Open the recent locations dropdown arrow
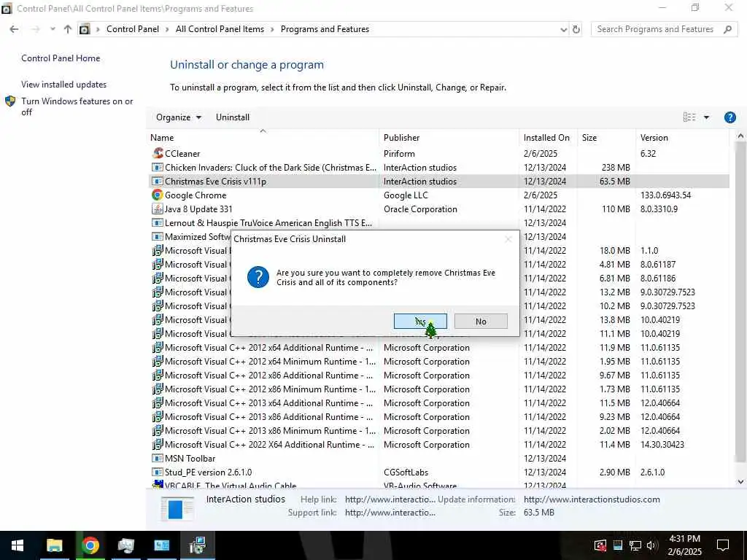Viewport: 747px width, 560px height. coord(53,29)
